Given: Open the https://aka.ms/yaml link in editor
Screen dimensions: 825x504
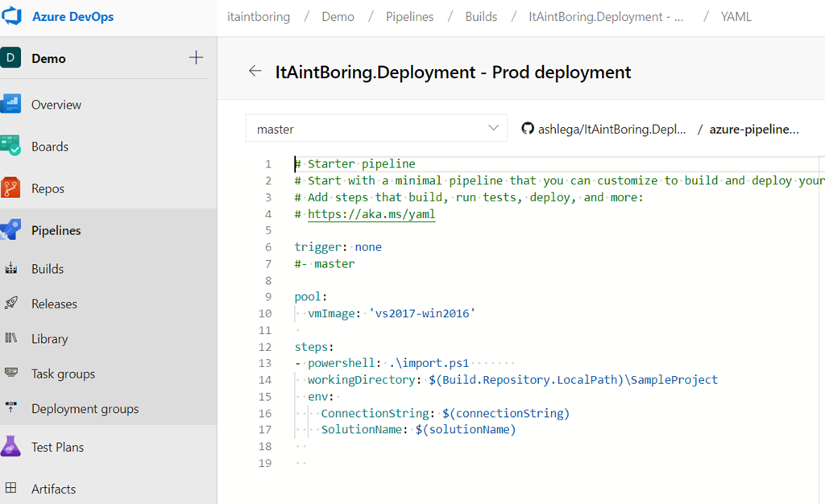Looking at the screenshot, I should pos(371,214).
